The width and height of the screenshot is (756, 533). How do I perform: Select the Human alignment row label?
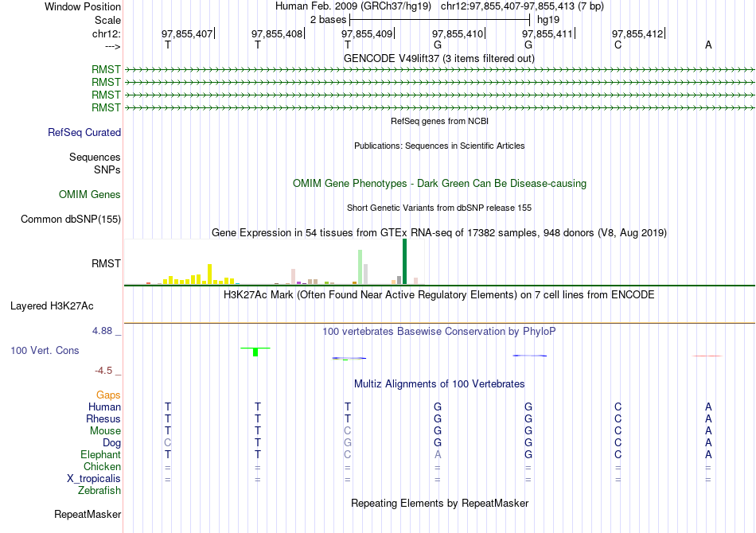pyautogui.click(x=104, y=407)
